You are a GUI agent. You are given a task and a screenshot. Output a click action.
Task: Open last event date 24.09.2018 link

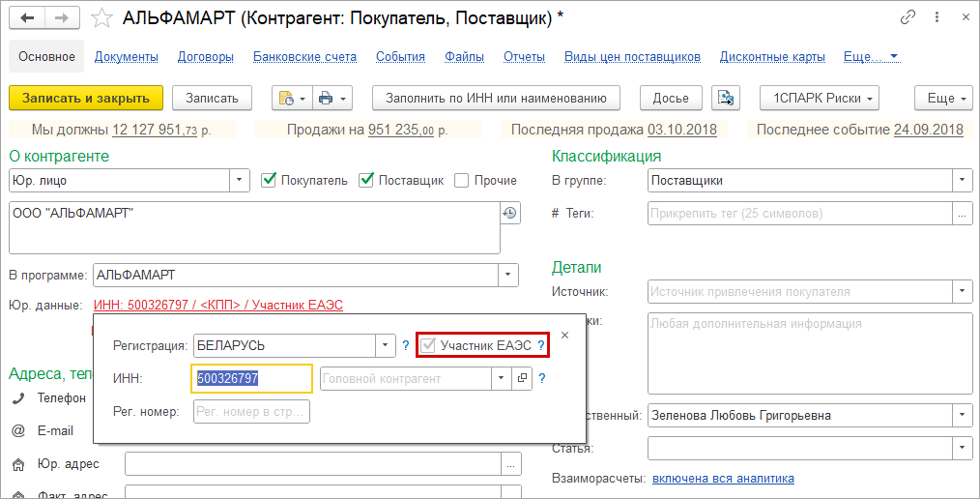tap(929, 130)
